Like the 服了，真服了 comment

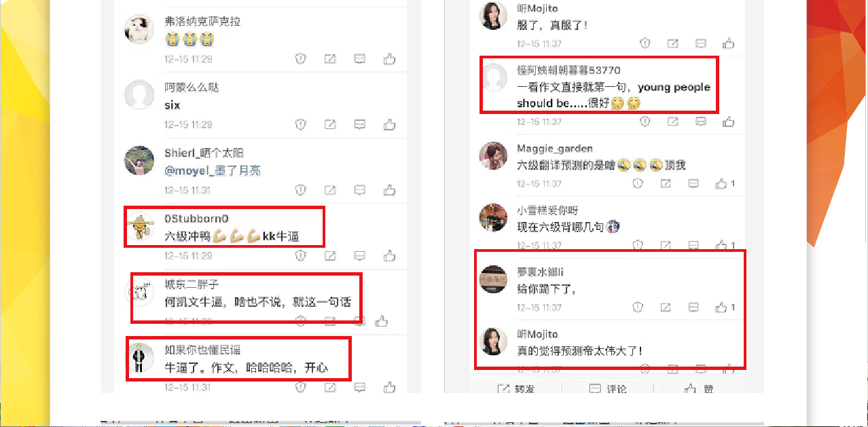tap(728, 43)
